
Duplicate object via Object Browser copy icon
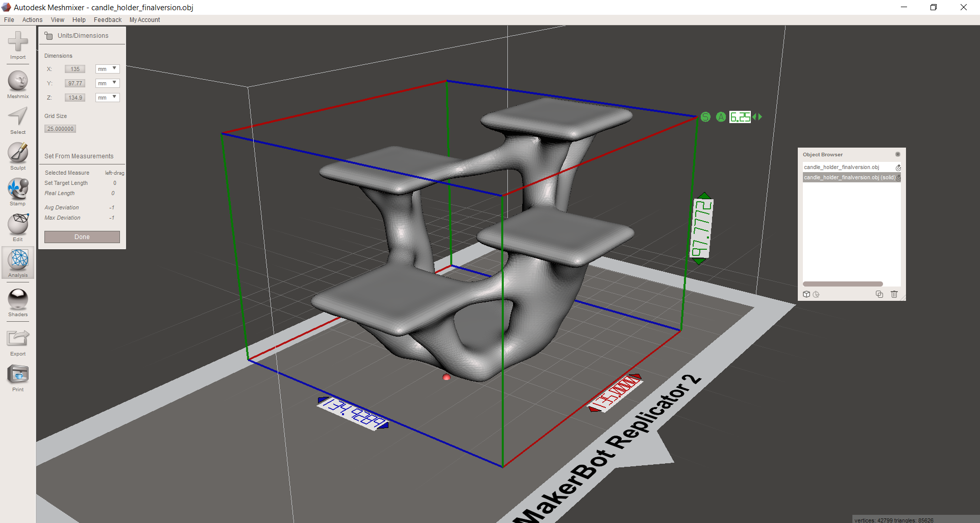point(879,294)
